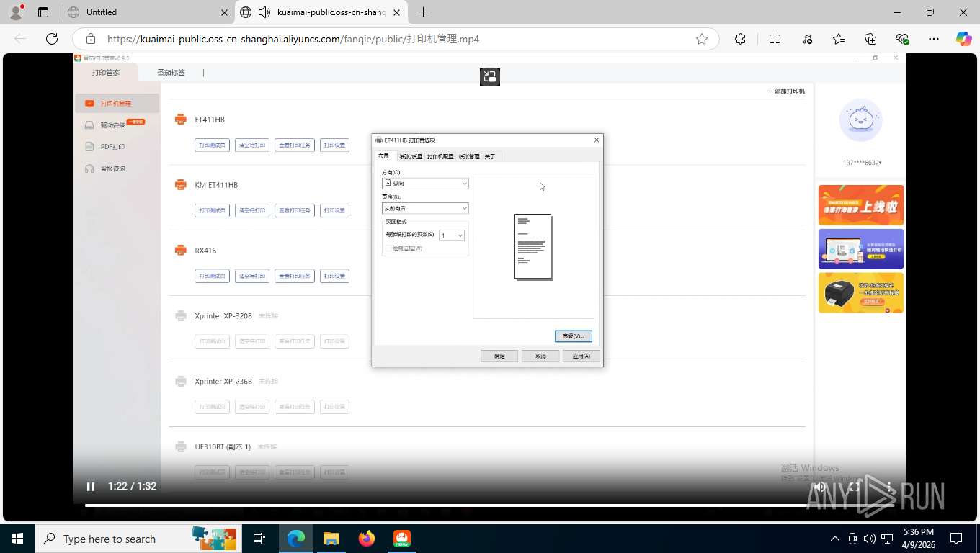
Task: Click 应用(A) in the print preferences dialog
Action: point(582,356)
